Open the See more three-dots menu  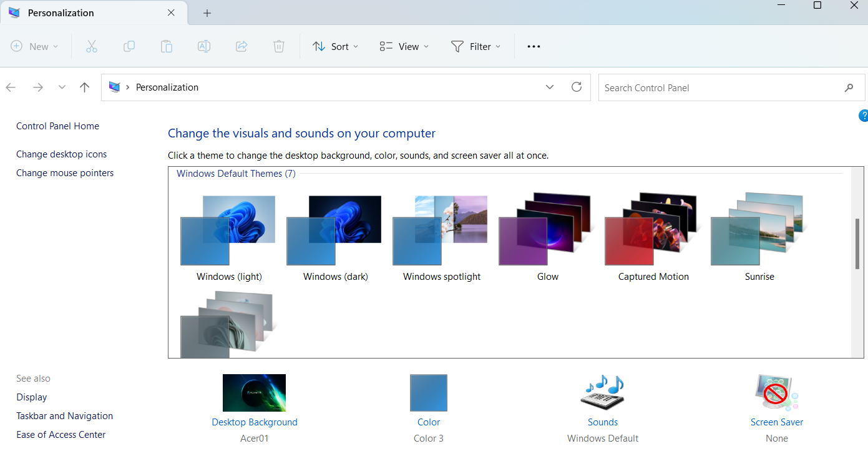pyautogui.click(x=534, y=46)
